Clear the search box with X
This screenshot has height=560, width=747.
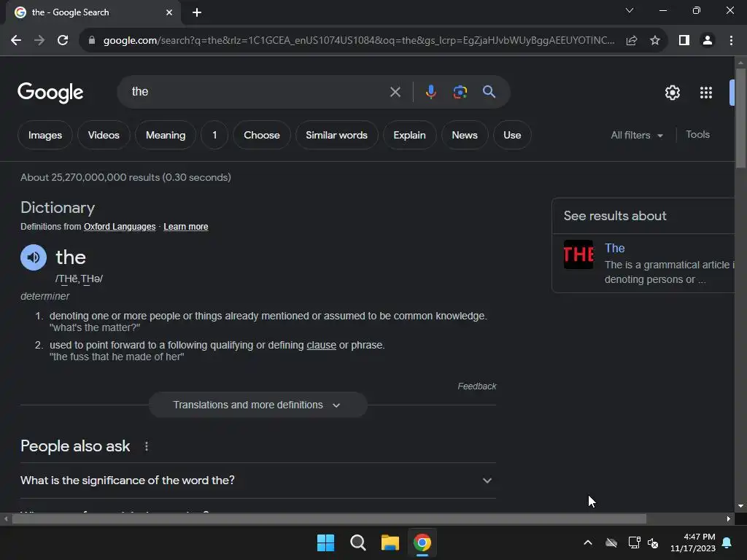395,92
